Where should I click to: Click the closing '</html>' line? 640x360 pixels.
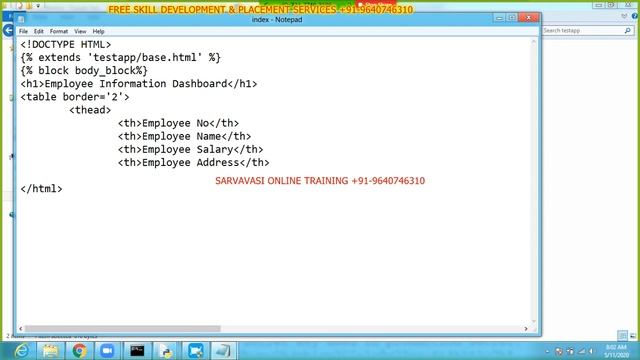(41, 189)
